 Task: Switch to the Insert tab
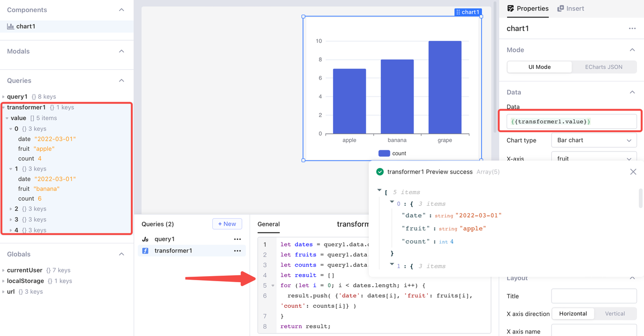point(571,9)
